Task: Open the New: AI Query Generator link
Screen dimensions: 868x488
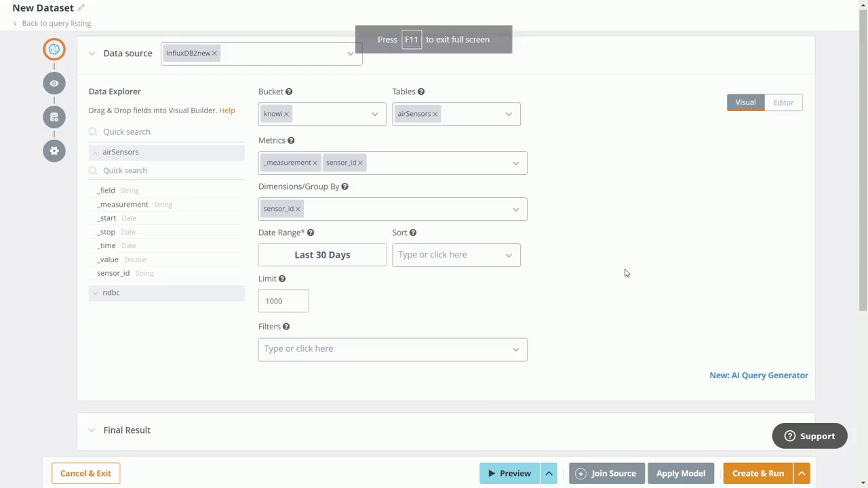Action: (x=759, y=375)
